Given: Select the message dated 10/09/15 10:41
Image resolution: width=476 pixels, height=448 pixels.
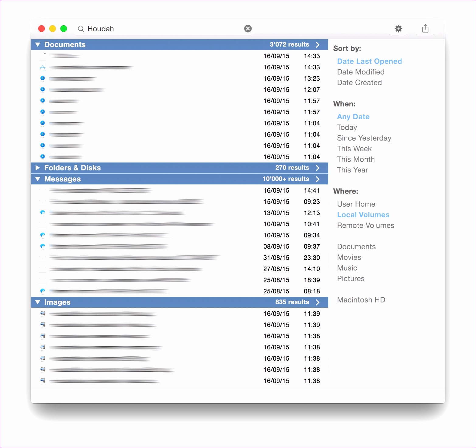Looking at the screenshot, I should (179, 224).
